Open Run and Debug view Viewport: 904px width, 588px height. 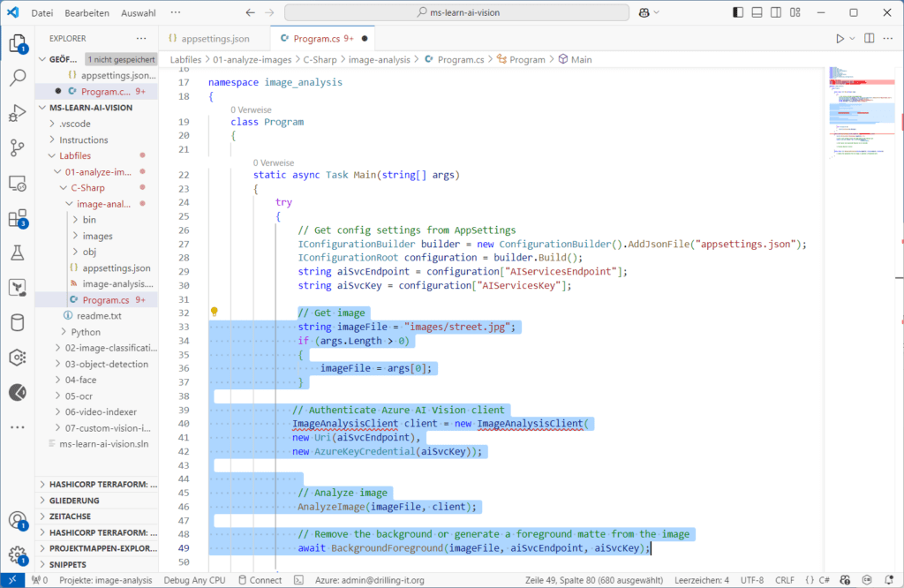tap(18, 112)
